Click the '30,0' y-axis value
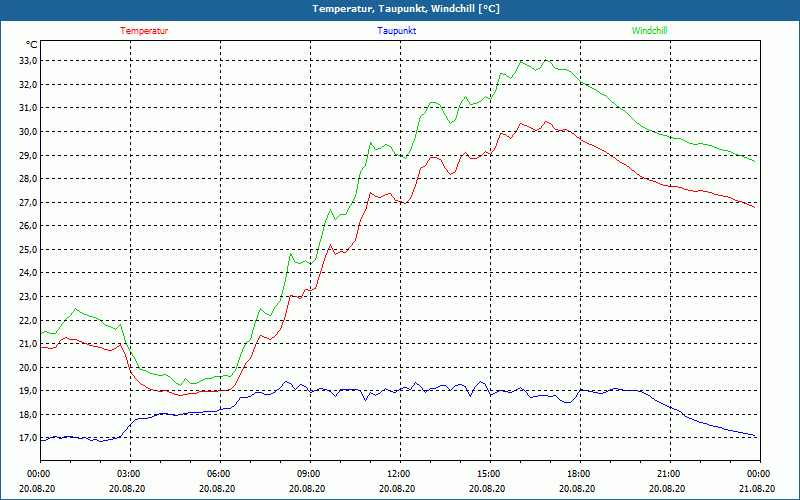Viewport: 800px width, 500px height. [28, 132]
